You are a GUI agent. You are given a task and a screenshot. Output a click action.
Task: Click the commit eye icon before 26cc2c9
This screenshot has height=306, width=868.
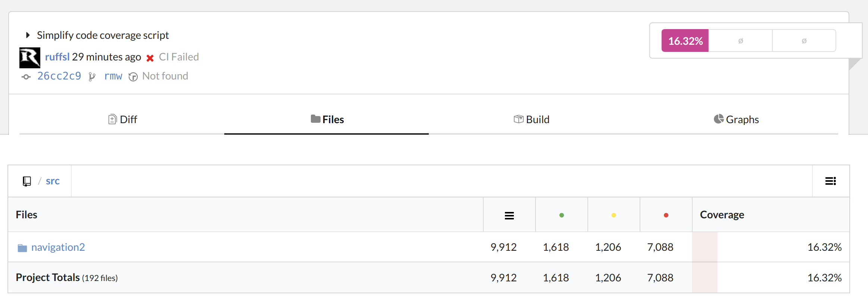26,77
